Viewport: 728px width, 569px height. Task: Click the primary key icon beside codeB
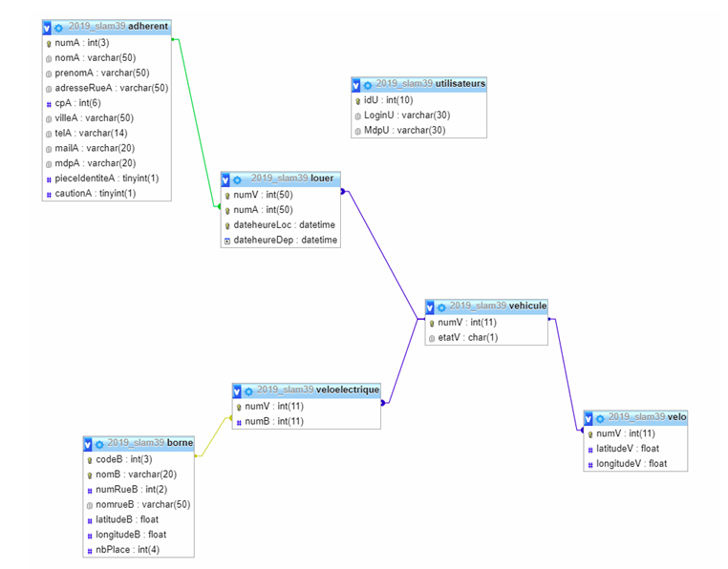(89, 460)
